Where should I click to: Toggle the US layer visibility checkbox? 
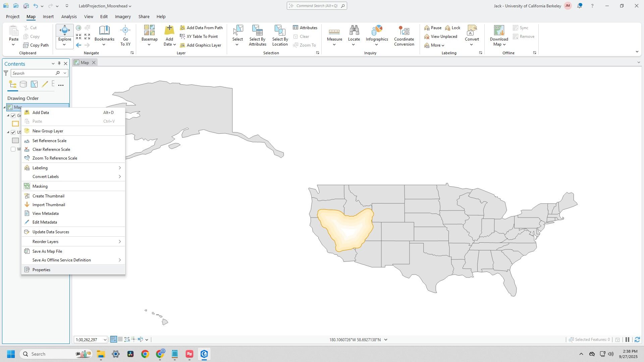click(13, 132)
